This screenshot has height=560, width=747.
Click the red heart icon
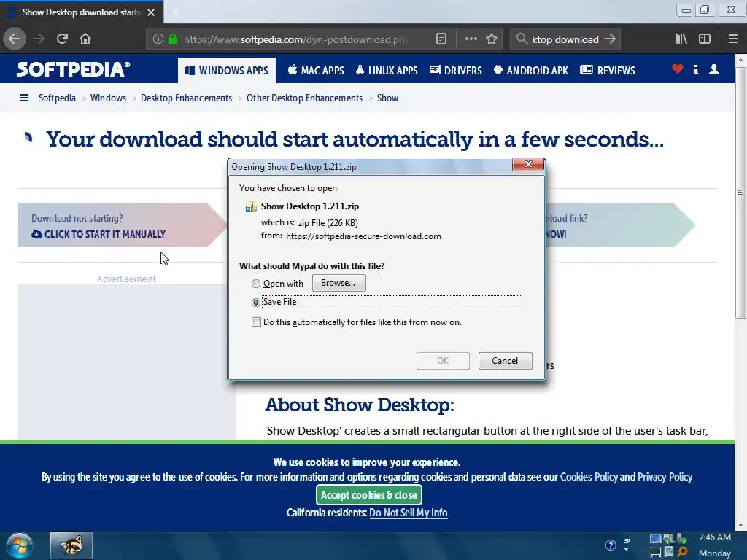677,69
